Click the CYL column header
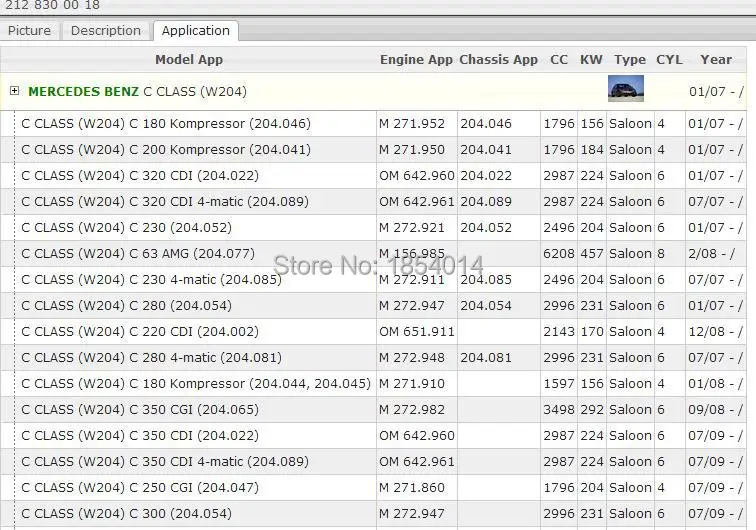756x530 pixels. [669, 60]
